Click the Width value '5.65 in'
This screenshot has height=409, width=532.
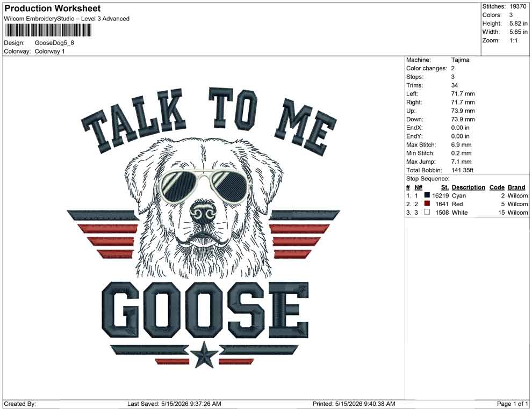pos(519,32)
